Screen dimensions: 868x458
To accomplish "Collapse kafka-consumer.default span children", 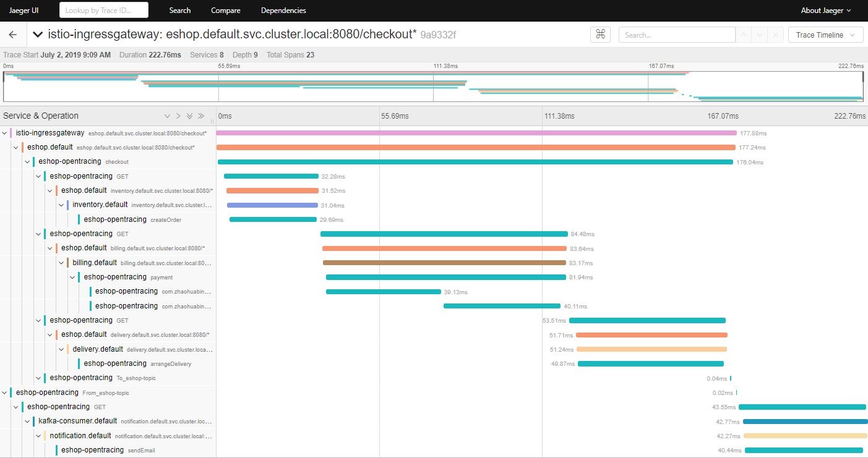I will point(27,421).
